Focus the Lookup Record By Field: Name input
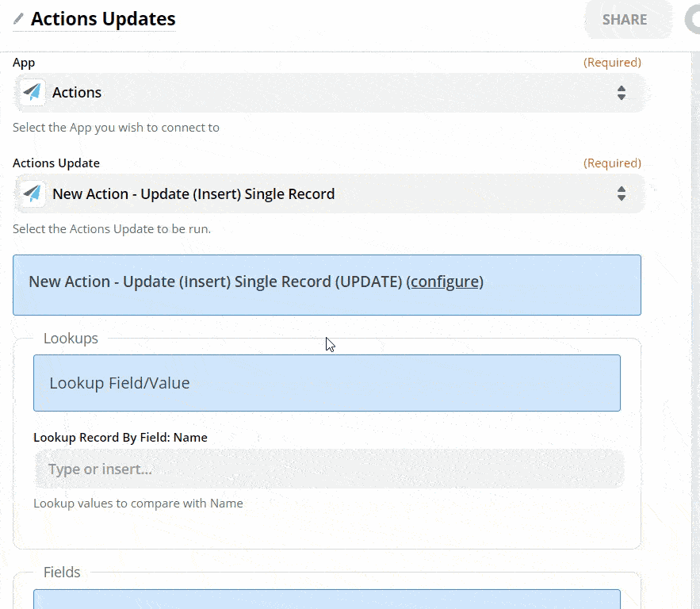Image resolution: width=700 pixels, height=609 pixels. [x=329, y=469]
